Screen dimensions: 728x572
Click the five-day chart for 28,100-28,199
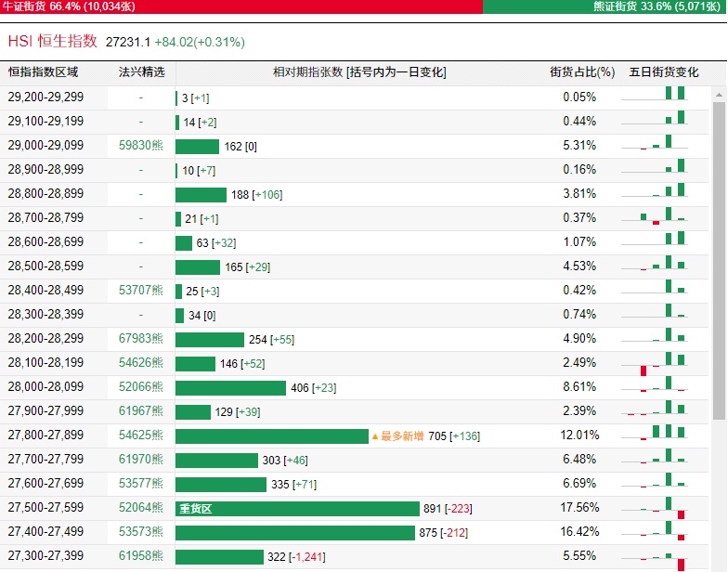655,364
